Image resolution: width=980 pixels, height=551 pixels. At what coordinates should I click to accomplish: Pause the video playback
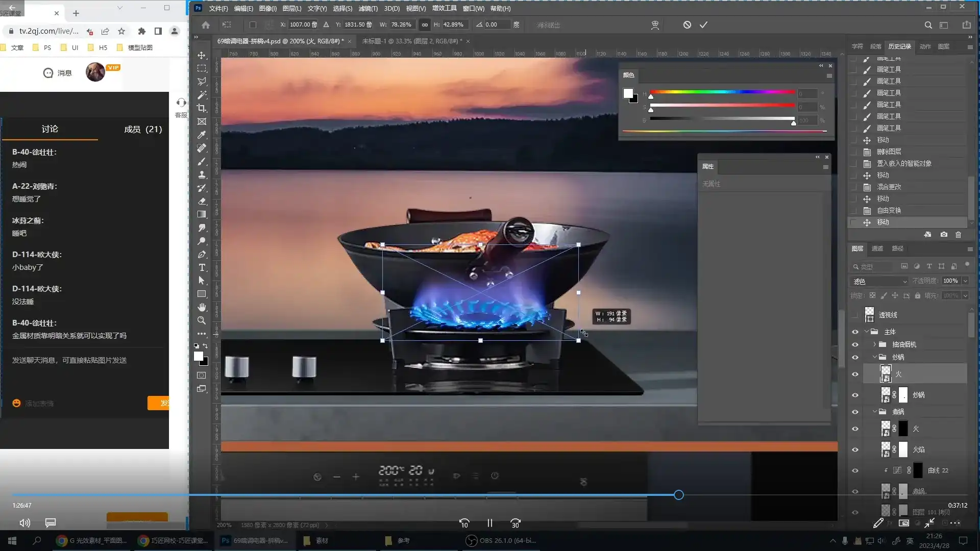pos(489,523)
